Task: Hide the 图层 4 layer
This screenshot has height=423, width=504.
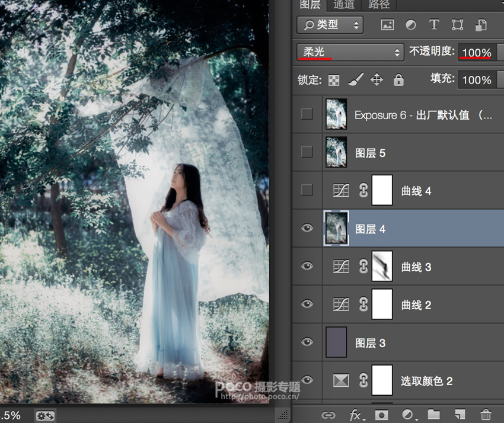Action: pyautogui.click(x=307, y=228)
